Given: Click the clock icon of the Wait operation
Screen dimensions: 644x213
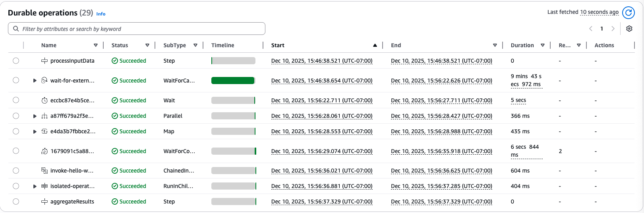Looking at the screenshot, I should coord(44,100).
